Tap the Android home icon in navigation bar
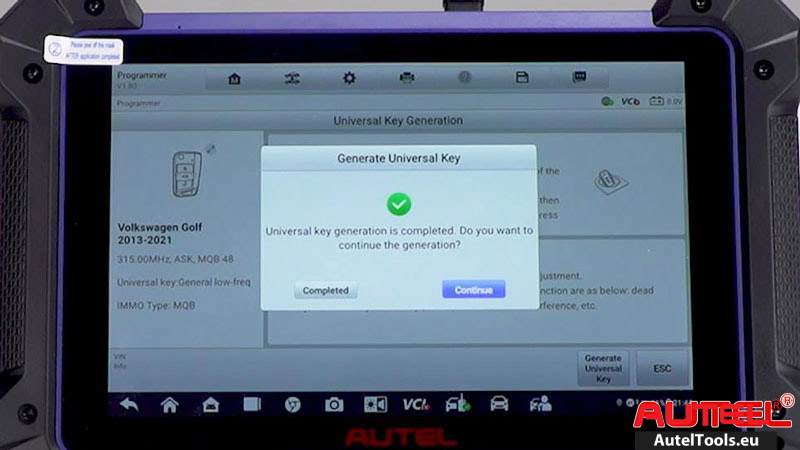Image resolution: width=800 pixels, height=450 pixels. tap(170, 404)
